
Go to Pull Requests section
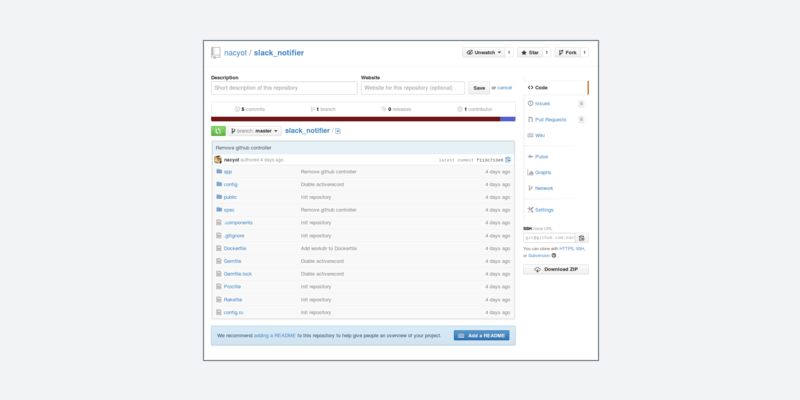[x=550, y=119]
